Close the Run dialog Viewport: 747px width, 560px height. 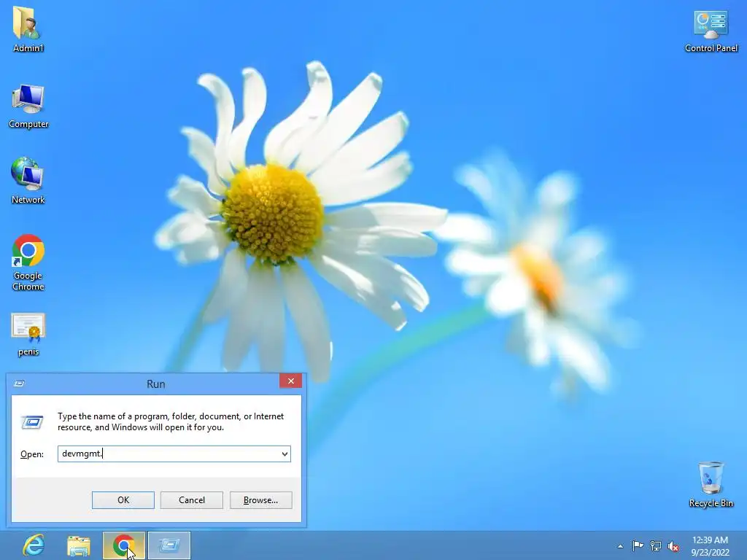point(290,381)
